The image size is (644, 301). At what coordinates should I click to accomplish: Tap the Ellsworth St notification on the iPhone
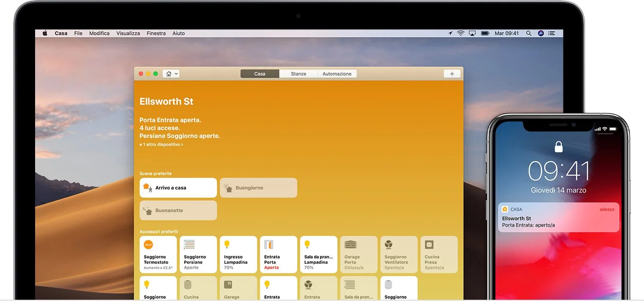559,217
